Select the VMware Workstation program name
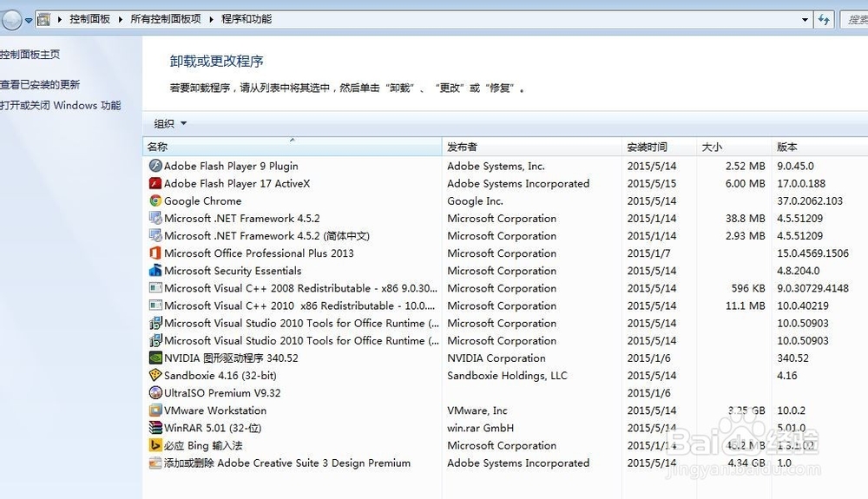868x499 pixels. [x=215, y=410]
